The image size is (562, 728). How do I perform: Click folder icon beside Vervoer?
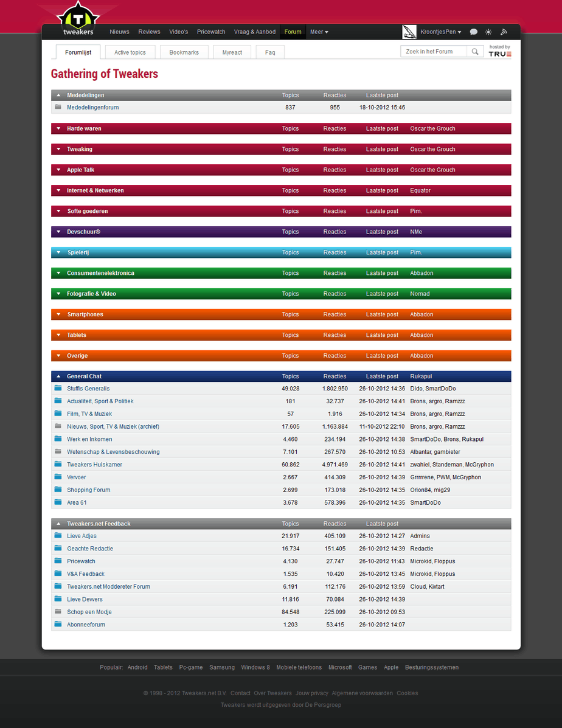click(x=58, y=477)
